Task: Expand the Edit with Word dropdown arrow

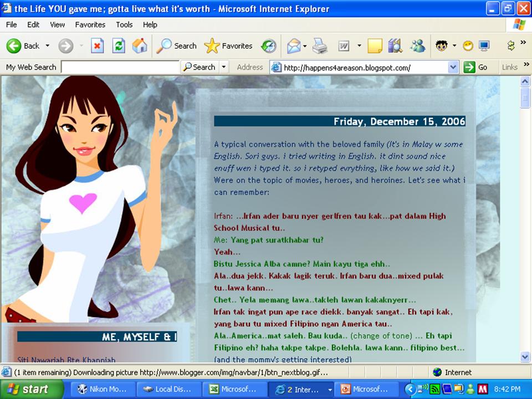Action: tap(359, 46)
